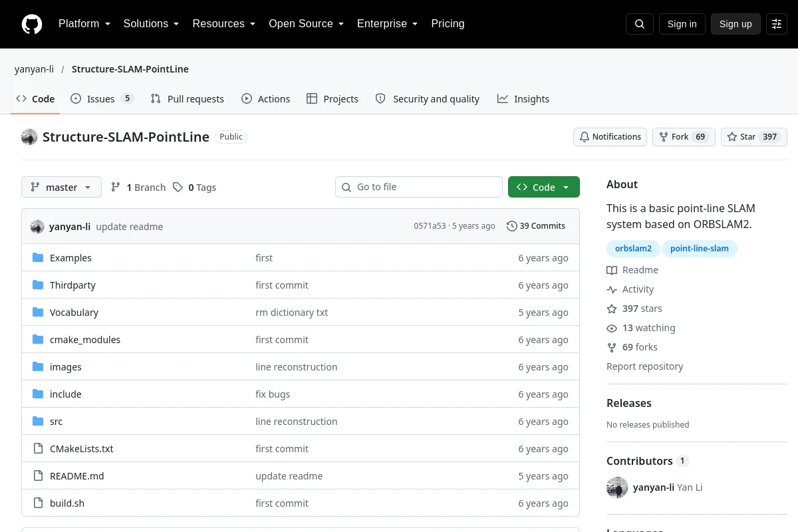
Task: Open the master branch dropdown
Action: click(61, 188)
